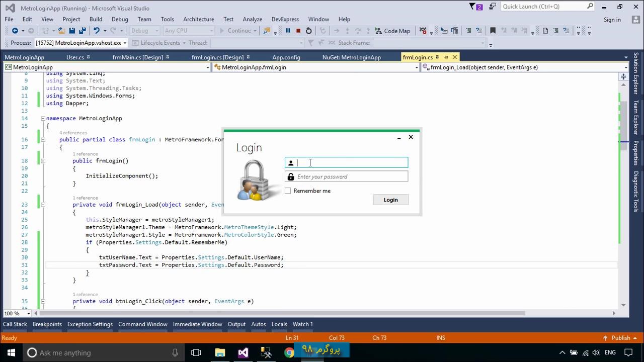
Task: Click the Login button on the Login form
Action: point(390,200)
